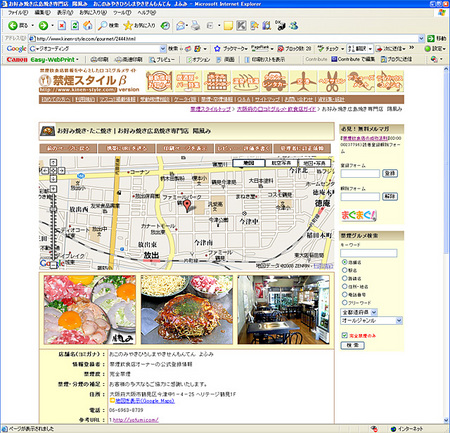Click the 解除 button in mail magazine form
Viewport: 450px width, 433px height.
click(390, 196)
